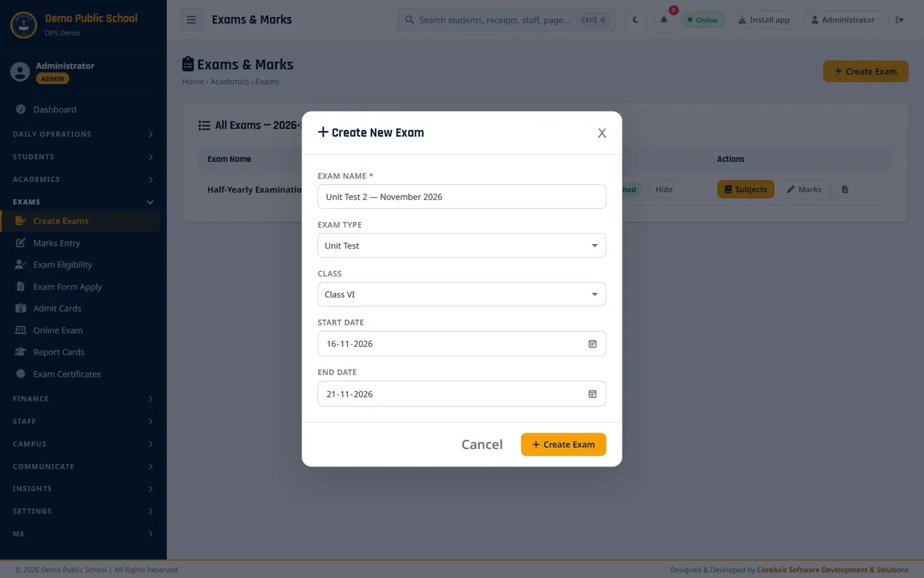Screen dimensions: 924x578
Task: Go to Home breadcrumb link
Action: coord(193,82)
